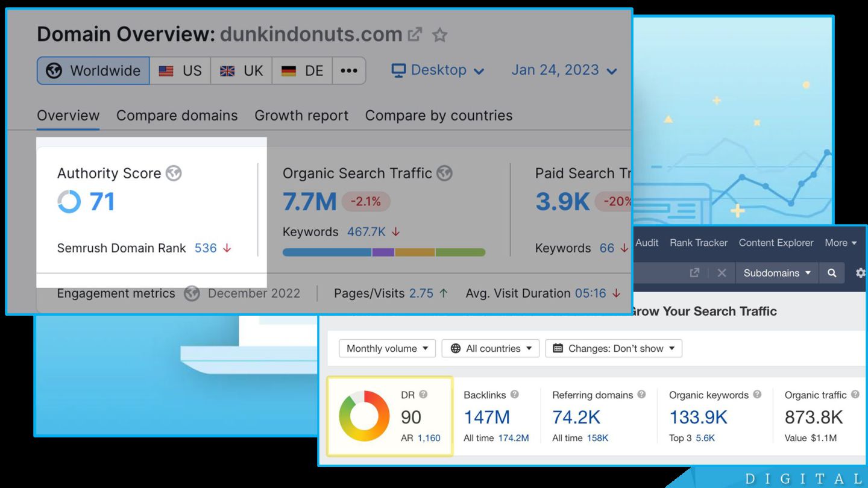This screenshot has width=868, height=488.
Task: Open the All countries dropdown
Action: coord(491,348)
